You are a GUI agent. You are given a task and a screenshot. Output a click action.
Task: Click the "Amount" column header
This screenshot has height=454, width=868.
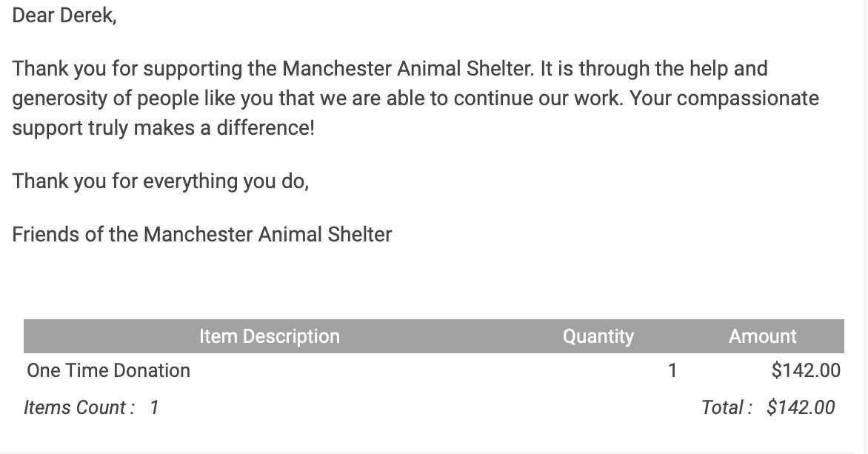[x=762, y=336]
